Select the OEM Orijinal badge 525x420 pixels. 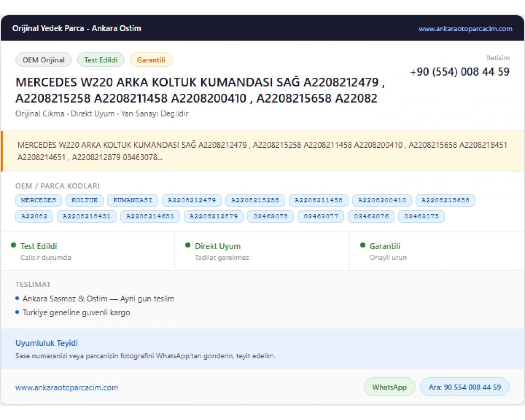[44, 60]
